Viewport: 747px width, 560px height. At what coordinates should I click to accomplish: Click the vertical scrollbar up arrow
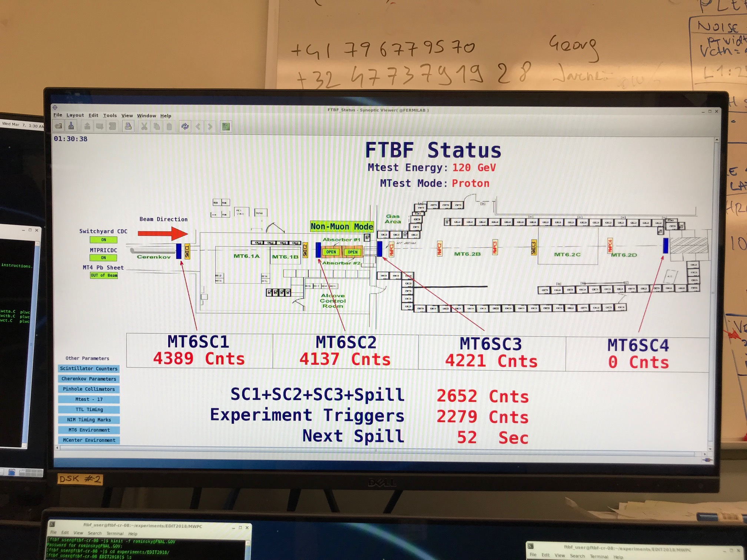(717, 140)
